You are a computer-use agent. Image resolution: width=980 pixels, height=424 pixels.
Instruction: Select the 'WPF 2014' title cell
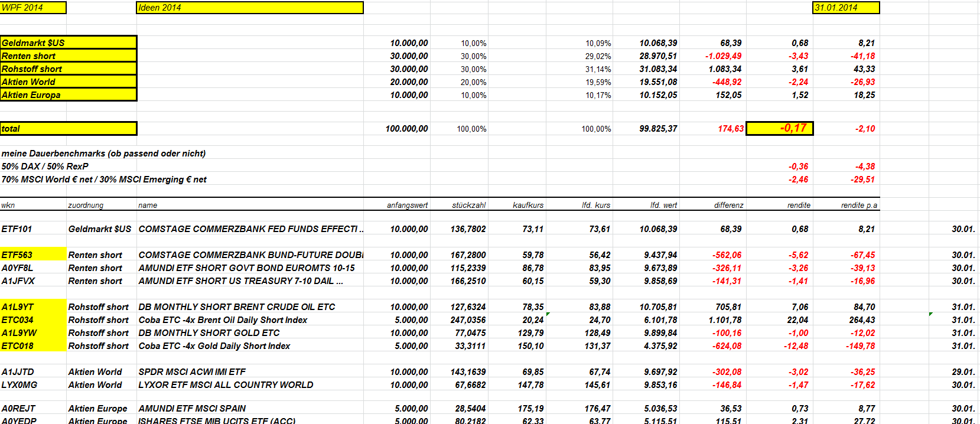33,8
